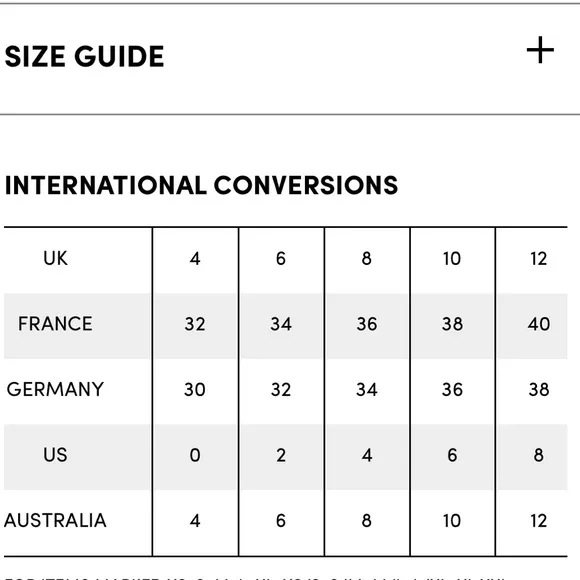Click the GERMANY row label
580x580 pixels.
(55, 389)
